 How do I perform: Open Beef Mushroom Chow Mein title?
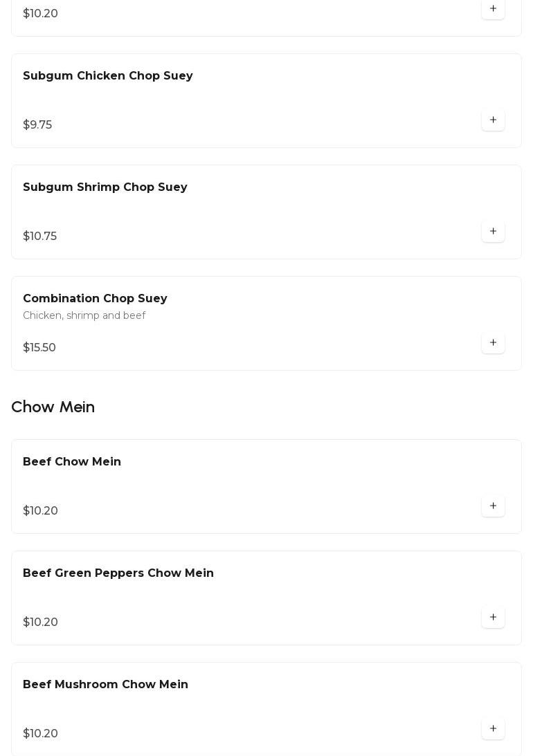[x=105, y=685]
